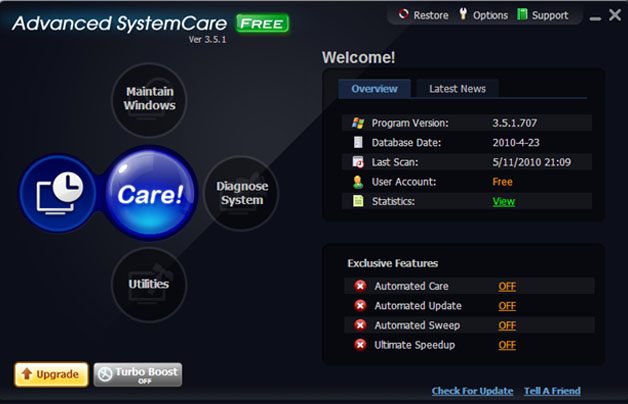
Task: Close the Advanced SystemCare window
Action: (x=615, y=15)
